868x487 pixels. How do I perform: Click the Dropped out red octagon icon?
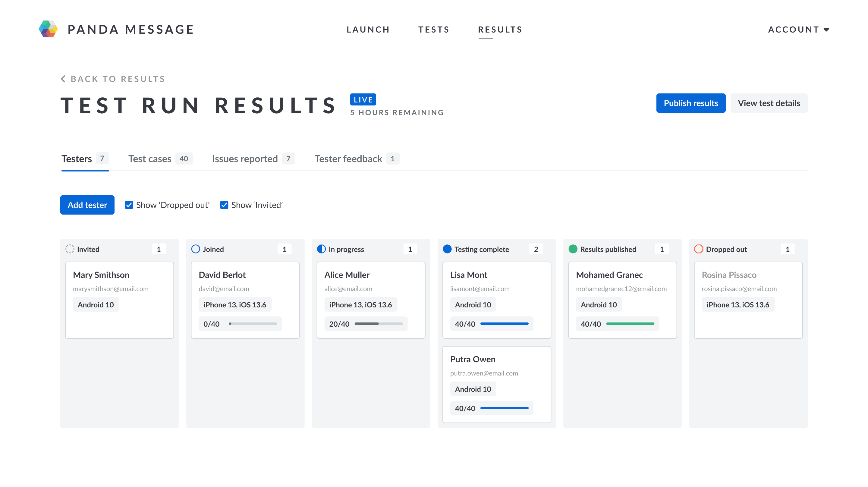click(x=699, y=249)
